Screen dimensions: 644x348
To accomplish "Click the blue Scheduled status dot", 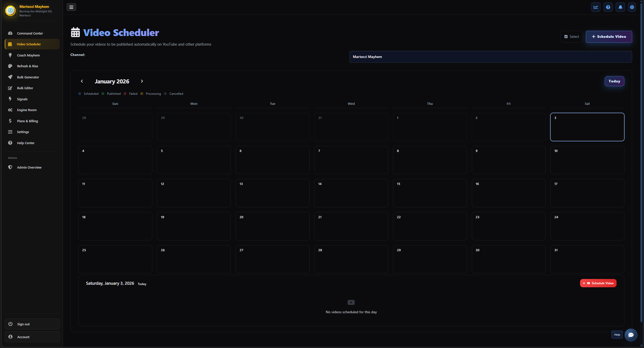I will point(80,93).
